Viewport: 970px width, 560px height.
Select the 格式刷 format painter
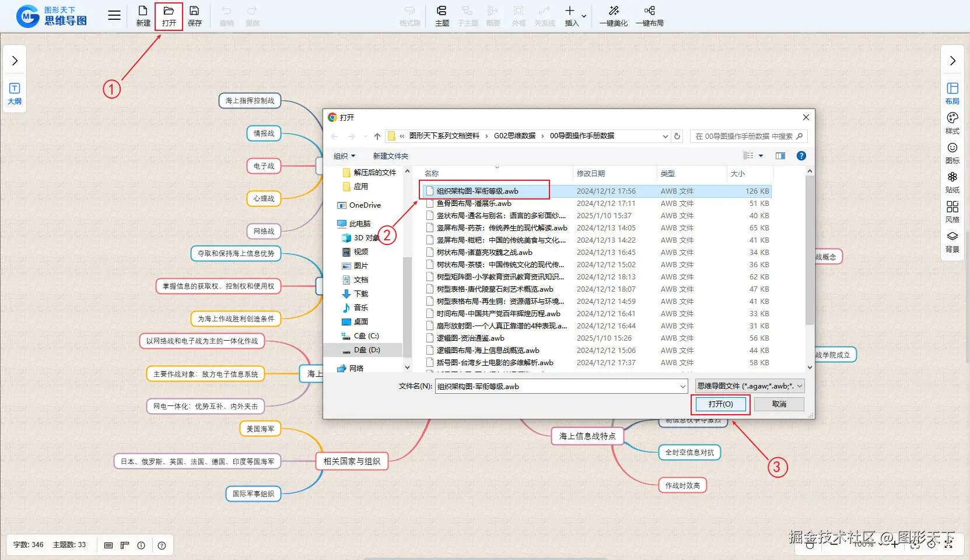(409, 16)
